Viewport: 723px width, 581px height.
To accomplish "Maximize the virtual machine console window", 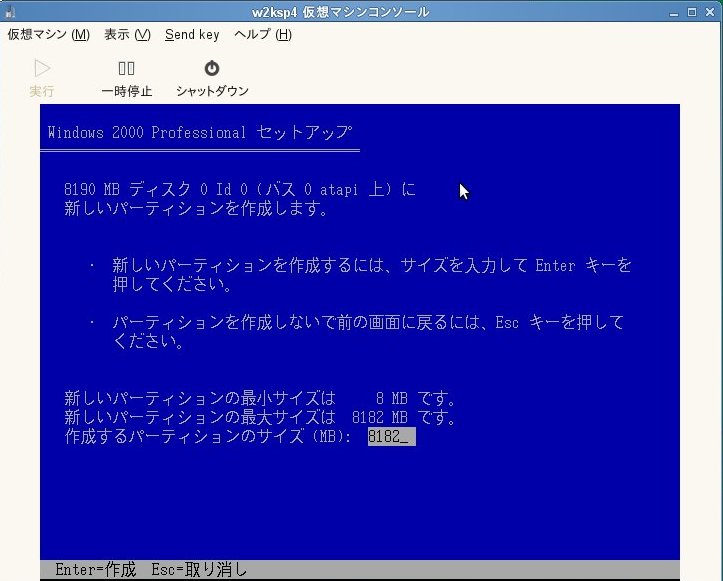I will pyautogui.click(x=692, y=12).
